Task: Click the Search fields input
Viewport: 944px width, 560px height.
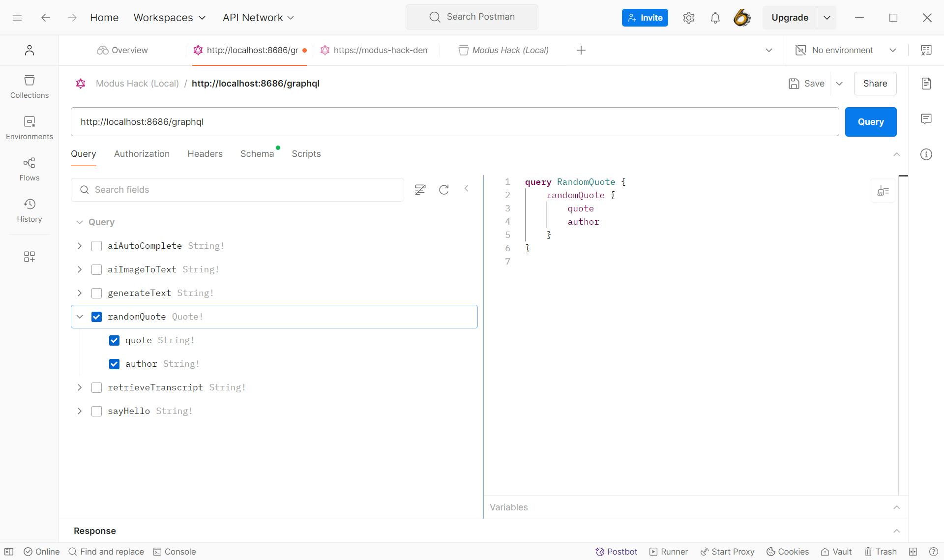Action: [237, 190]
